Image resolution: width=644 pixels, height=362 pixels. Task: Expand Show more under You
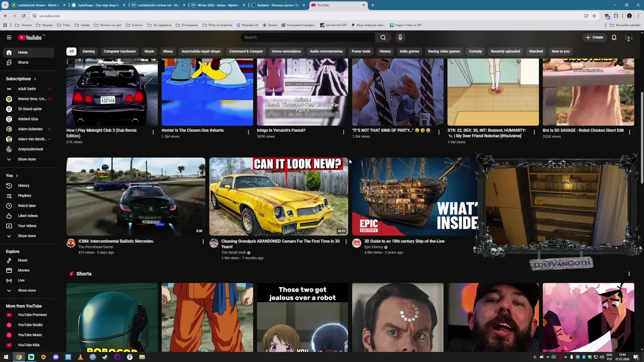point(29,236)
